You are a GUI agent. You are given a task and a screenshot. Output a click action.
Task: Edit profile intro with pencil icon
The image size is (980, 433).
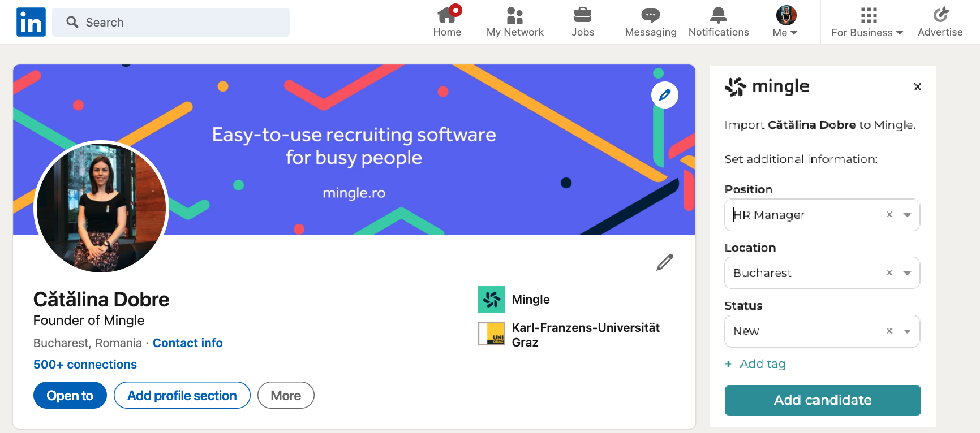coord(665,262)
